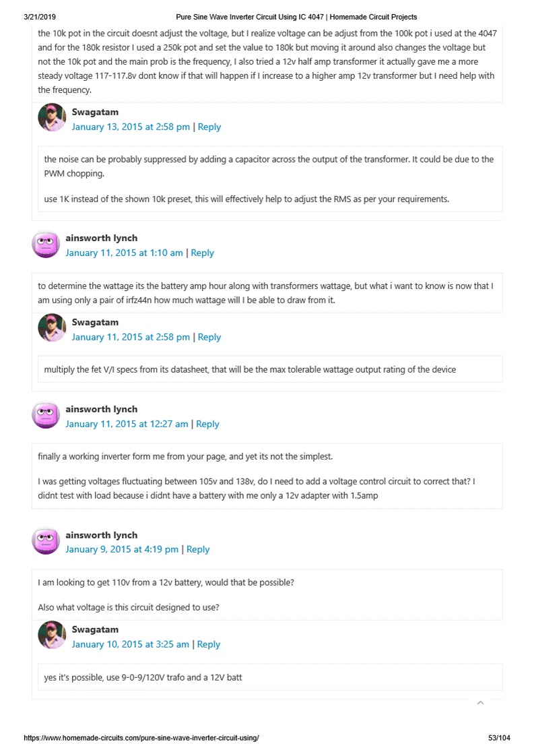This screenshot has width=534, height=756.
Task: Reply to ainsworth lynch's January 9 comment
Action: 198,549
